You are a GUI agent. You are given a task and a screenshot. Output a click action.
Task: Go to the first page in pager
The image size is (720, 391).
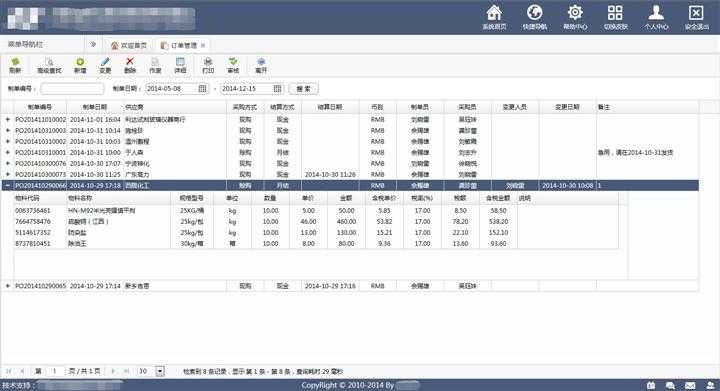click(9, 371)
